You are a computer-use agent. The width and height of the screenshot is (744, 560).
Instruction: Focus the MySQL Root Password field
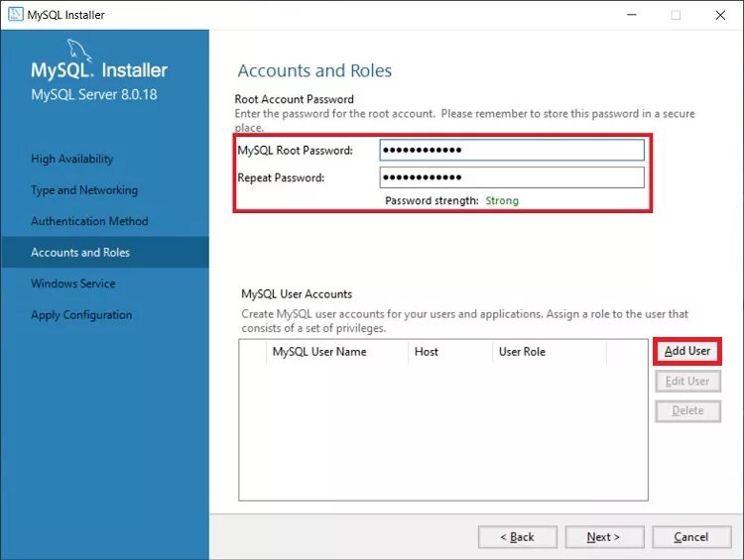pos(512,151)
